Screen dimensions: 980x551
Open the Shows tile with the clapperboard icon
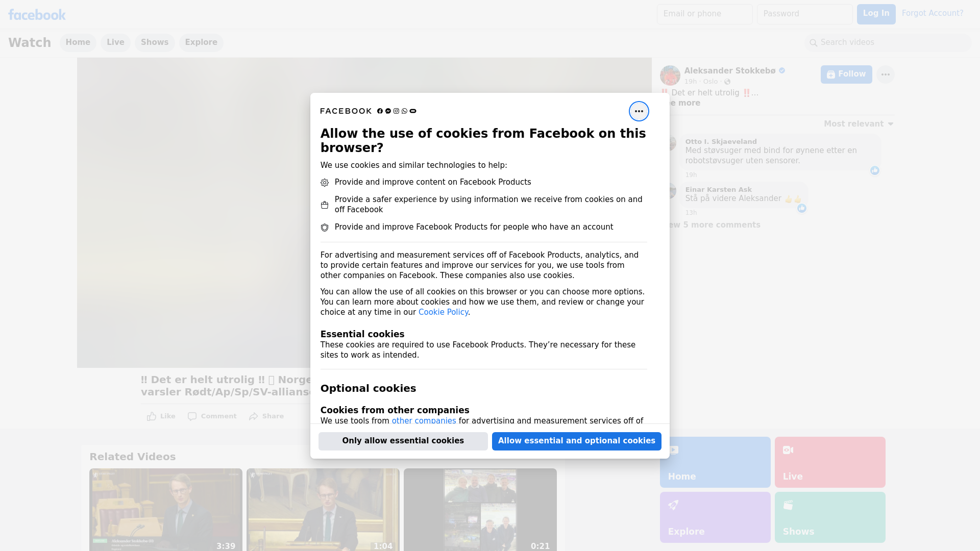830,517
